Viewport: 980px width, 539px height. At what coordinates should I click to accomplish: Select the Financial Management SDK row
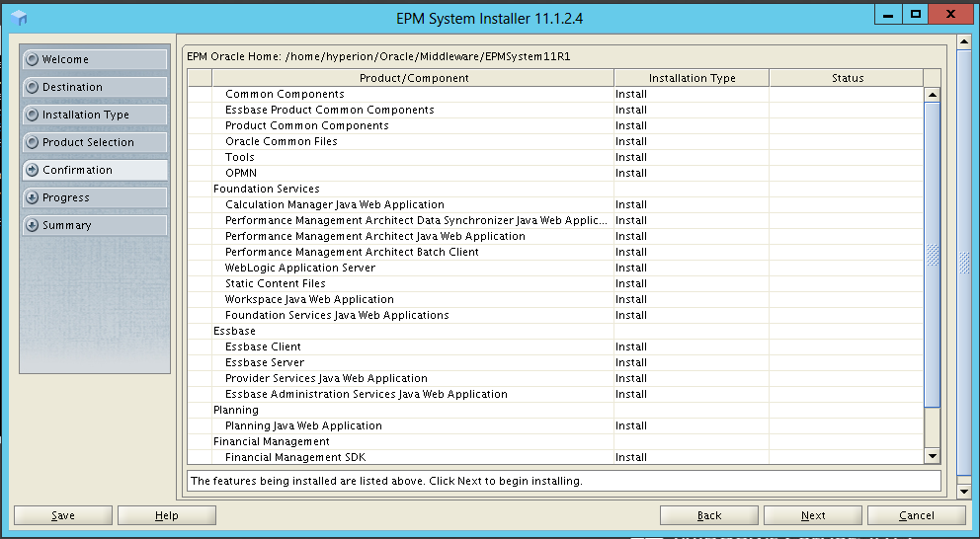pos(555,457)
